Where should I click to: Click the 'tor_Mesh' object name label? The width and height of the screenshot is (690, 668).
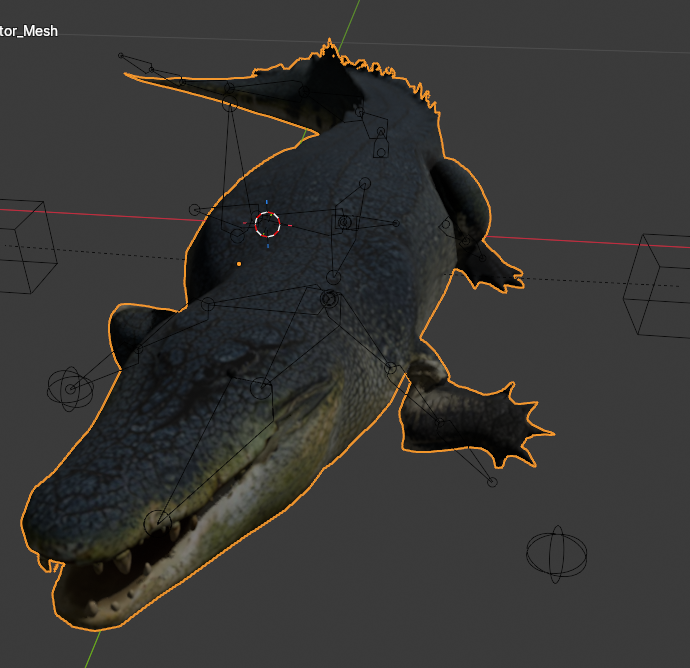pyautogui.click(x=29, y=31)
